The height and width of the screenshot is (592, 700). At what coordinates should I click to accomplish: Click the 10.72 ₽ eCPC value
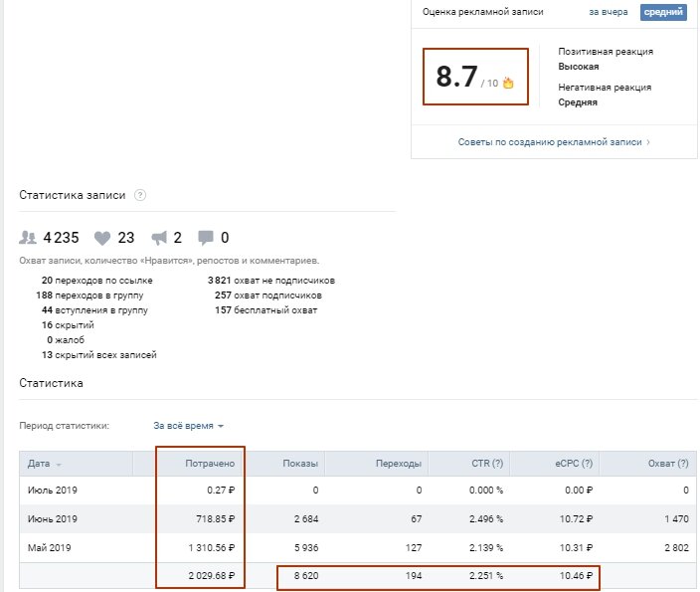577,519
